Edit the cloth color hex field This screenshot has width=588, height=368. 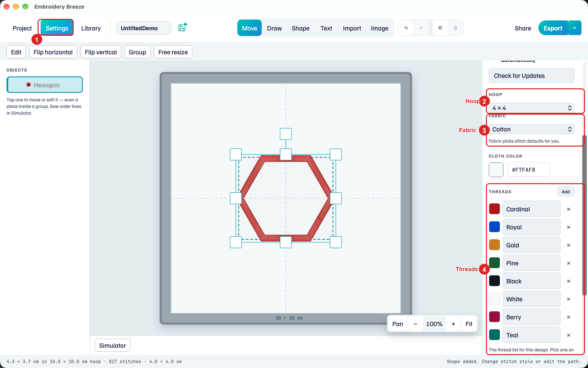point(529,170)
